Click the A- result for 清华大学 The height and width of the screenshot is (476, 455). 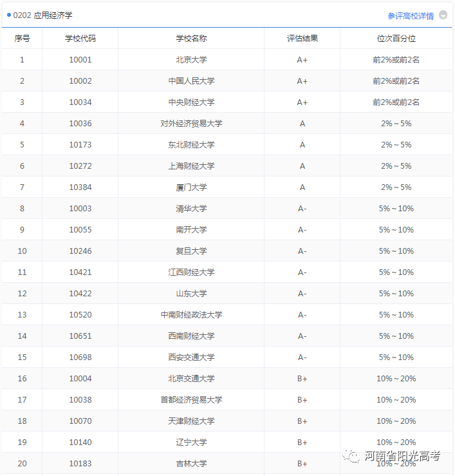pyautogui.click(x=302, y=209)
